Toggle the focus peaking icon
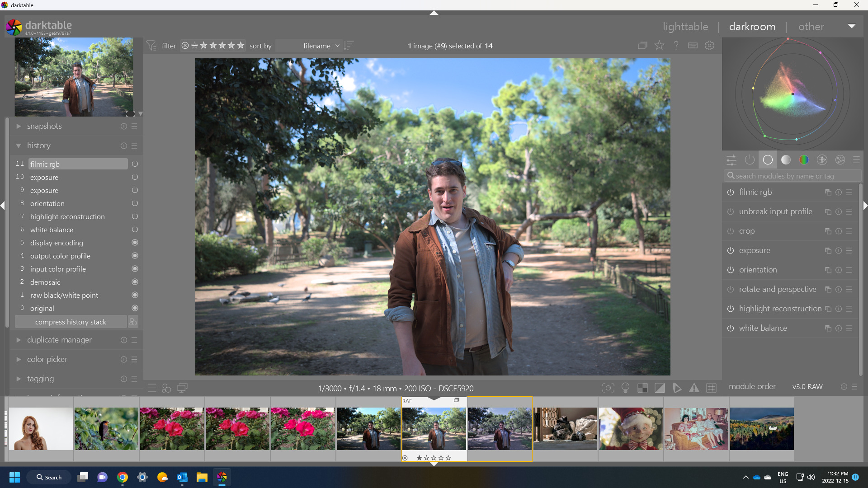 click(x=608, y=388)
